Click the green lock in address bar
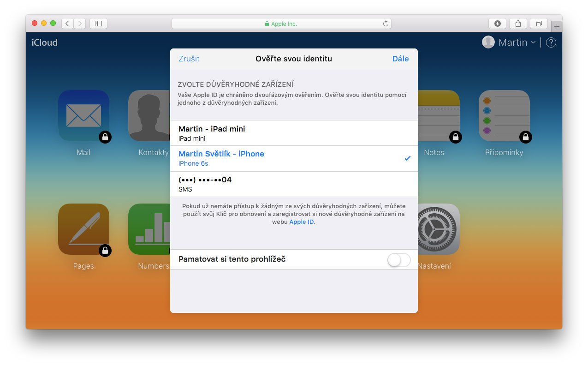 [267, 24]
